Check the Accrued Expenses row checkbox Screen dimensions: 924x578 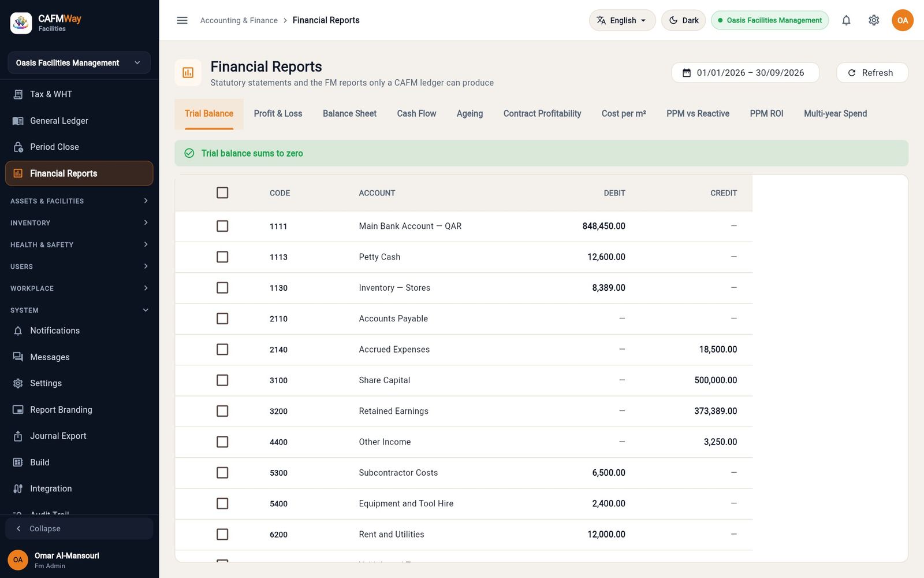coord(222,349)
